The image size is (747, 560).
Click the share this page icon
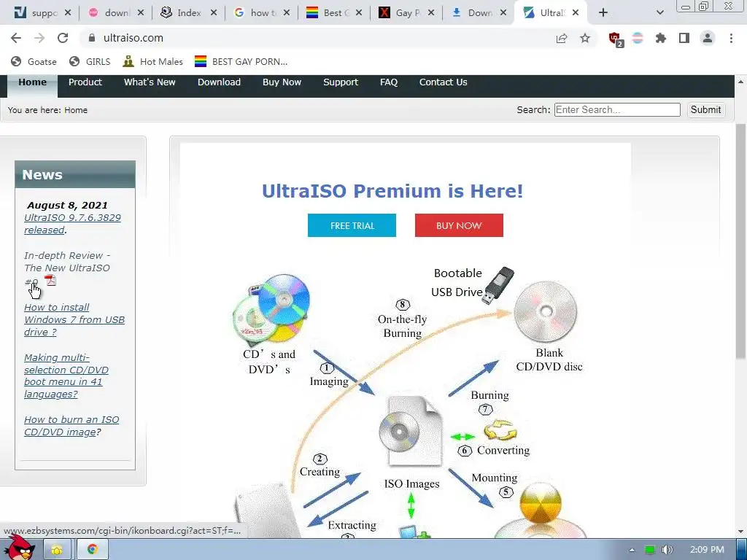pos(562,38)
